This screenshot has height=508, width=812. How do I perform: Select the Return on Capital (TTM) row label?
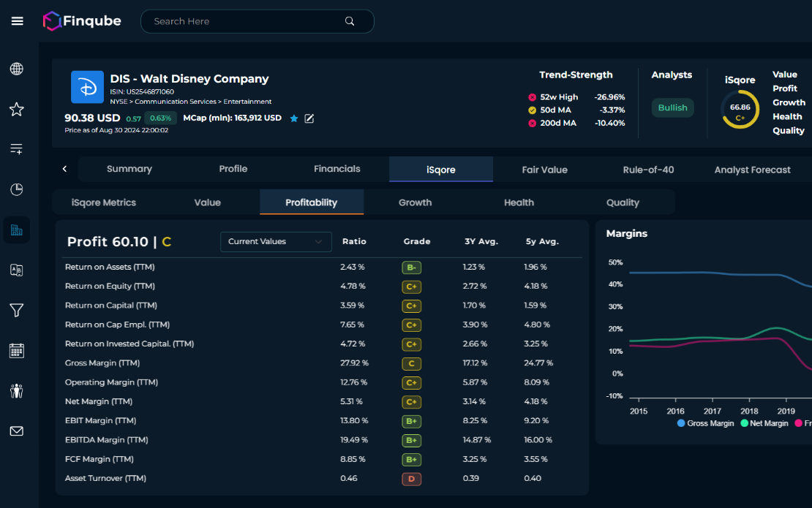(x=110, y=306)
